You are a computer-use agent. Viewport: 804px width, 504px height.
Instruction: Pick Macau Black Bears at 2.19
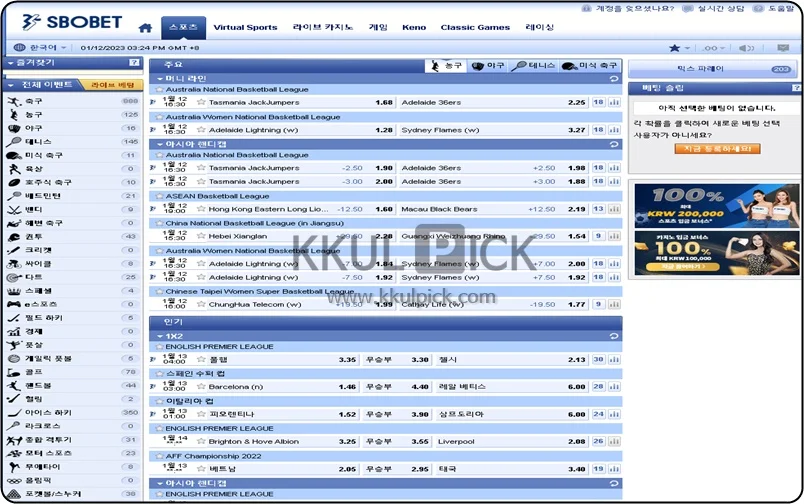(x=576, y=209)
